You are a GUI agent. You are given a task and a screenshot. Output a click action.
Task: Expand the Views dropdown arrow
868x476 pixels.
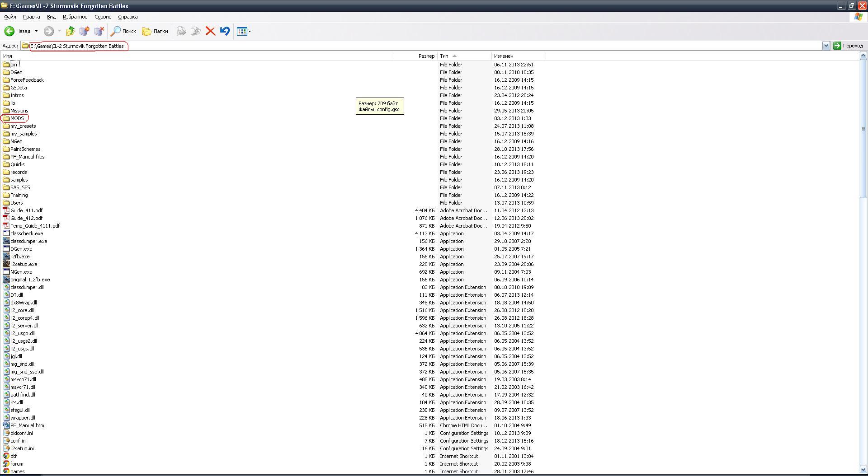coord(250,31)
